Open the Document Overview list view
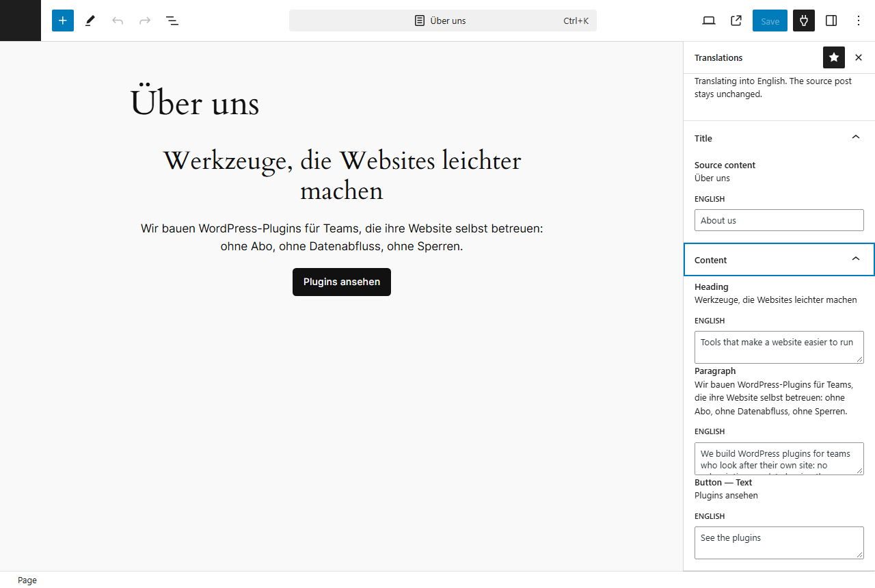 pyautogui.click(x=172, y=21)
